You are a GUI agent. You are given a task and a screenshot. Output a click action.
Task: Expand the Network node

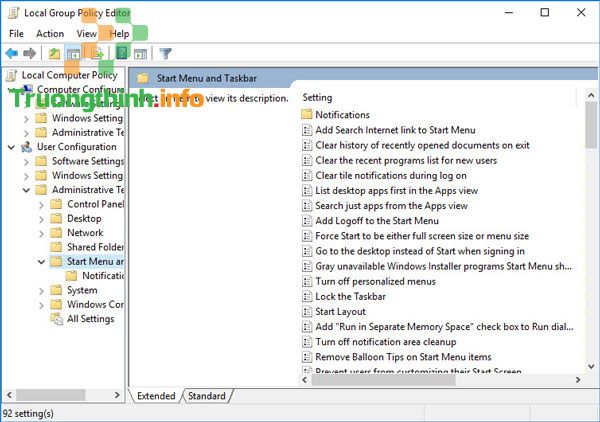41,233
